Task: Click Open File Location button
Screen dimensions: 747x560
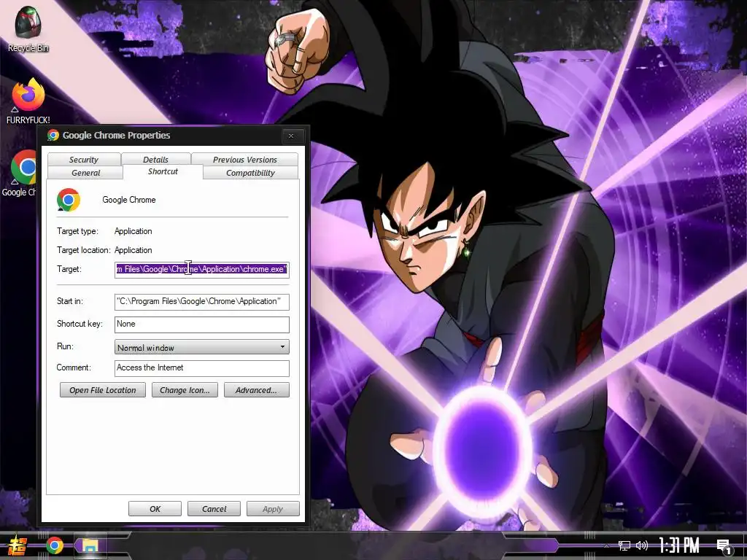Action: pos(103,390)
